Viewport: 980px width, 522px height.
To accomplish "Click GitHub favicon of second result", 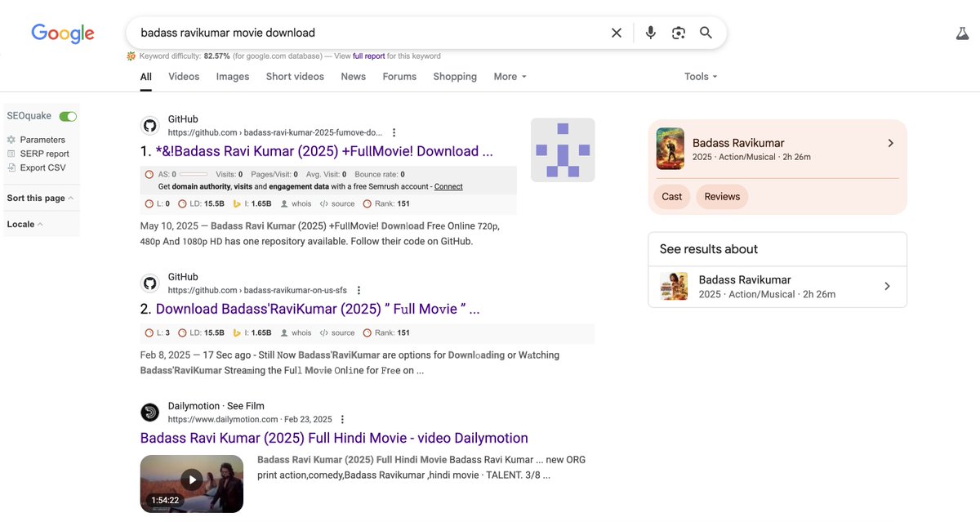I will [x=149, y=283].
